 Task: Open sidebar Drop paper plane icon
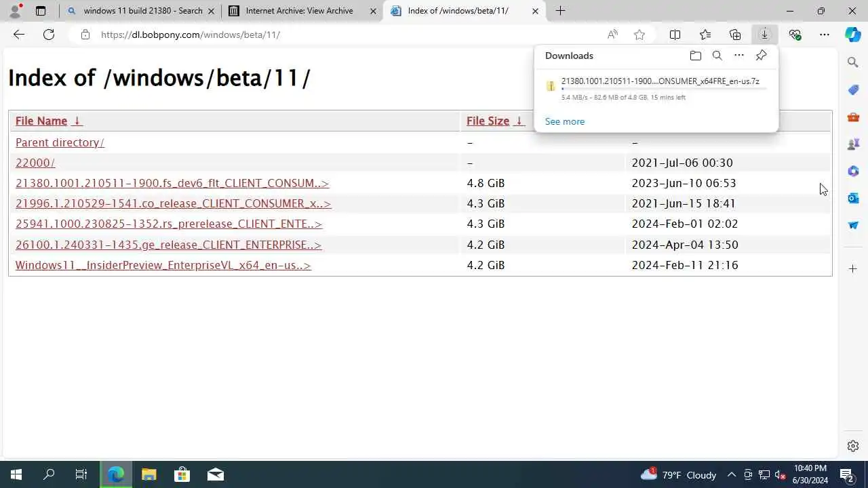pyautogui.click(x=853, y=225)
